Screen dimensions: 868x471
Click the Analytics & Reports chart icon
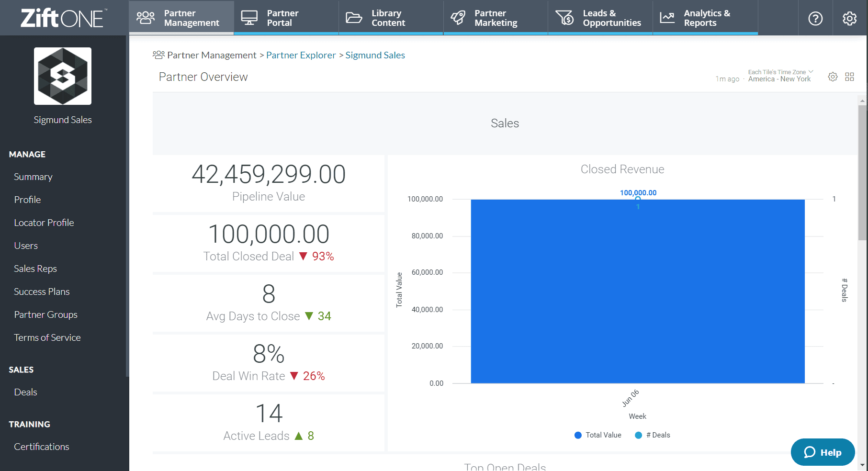coord(667,18)
